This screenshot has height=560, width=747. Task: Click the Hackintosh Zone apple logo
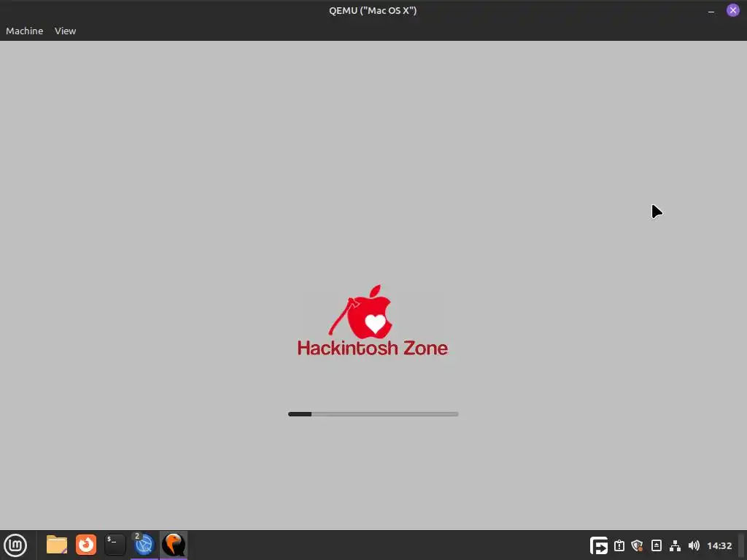click(x=361, y=312)
